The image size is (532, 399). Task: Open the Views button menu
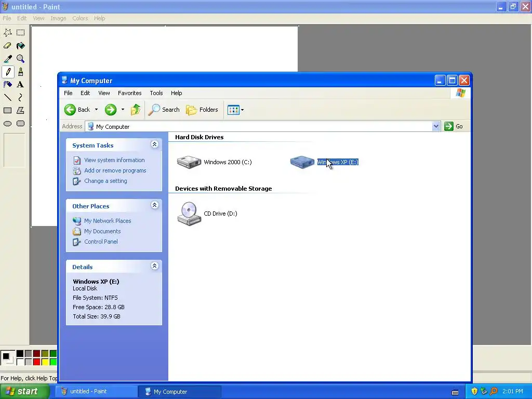[x=235, y=110]
